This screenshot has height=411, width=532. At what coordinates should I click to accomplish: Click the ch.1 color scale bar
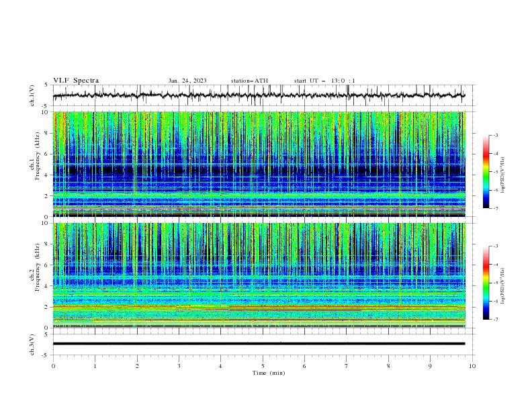point(486,172)
